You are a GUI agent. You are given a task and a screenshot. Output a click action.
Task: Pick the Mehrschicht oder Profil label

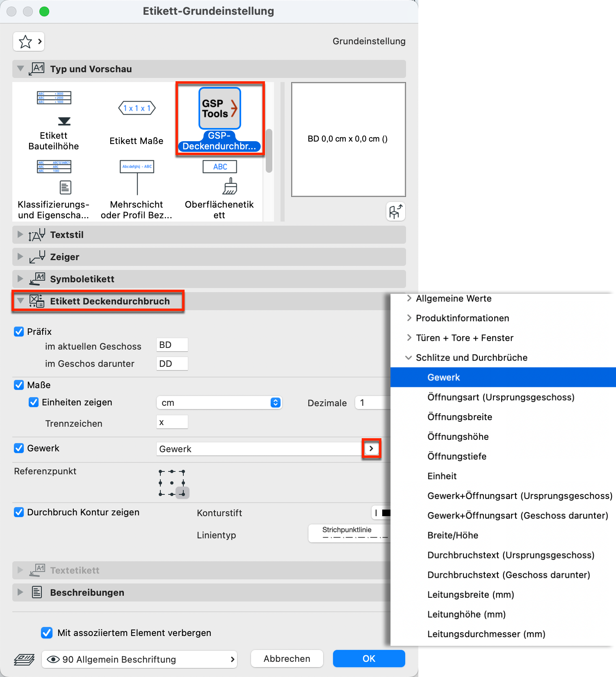(137, 190)
